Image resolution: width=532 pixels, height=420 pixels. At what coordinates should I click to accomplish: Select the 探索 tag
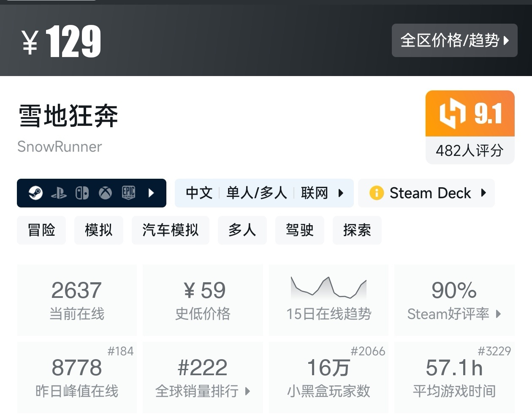[x=357, y=230]
